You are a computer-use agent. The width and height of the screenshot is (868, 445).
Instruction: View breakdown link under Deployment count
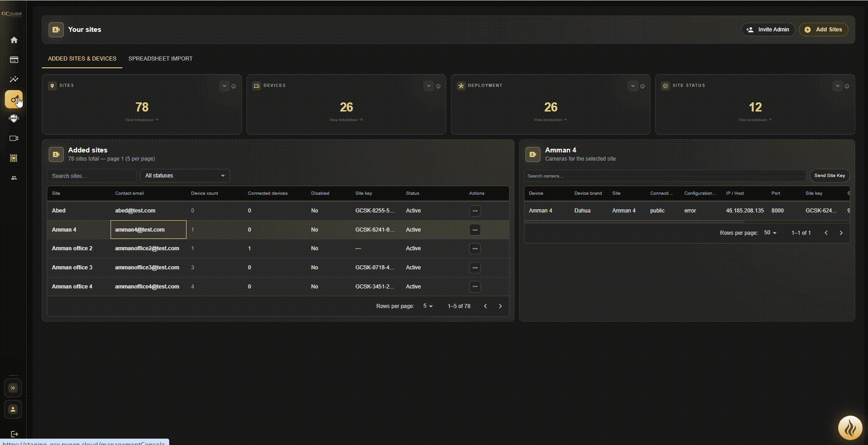pos(550,120)
